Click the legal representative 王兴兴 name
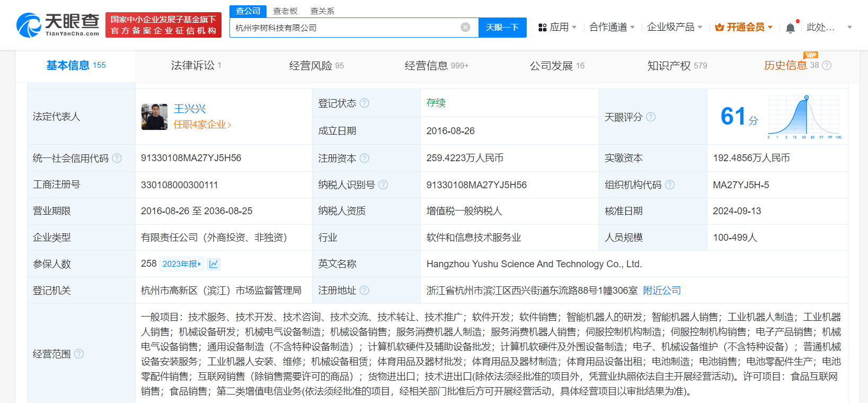This screenshot has height=403, width=868. pos(190,109)
